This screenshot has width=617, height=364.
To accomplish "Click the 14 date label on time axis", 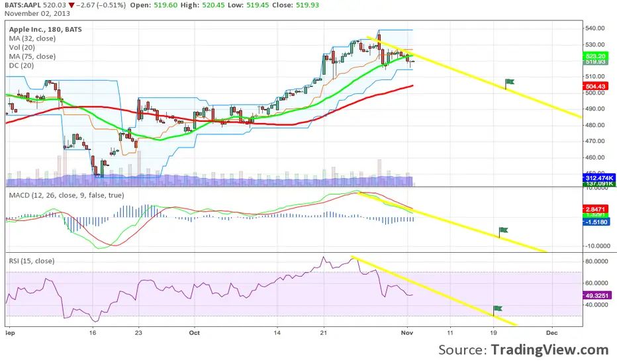I will (277, 333).
